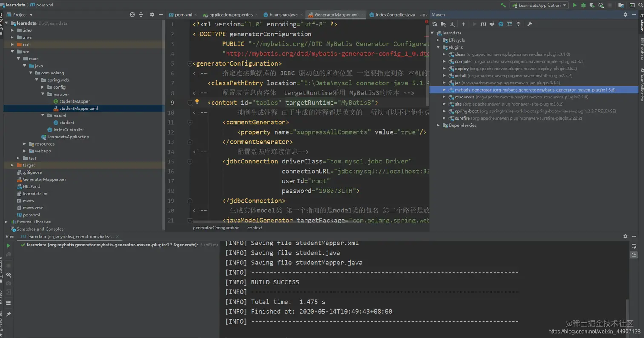
Task: Open LearndataApplication run configuration dropdown
Action: point(539,5)
